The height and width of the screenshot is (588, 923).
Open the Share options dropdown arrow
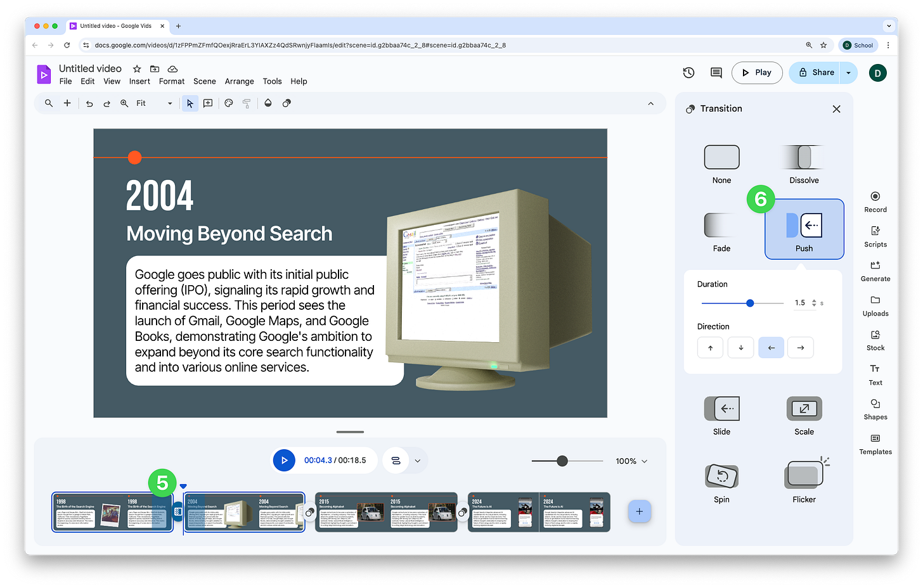click(x=848, y=73)
